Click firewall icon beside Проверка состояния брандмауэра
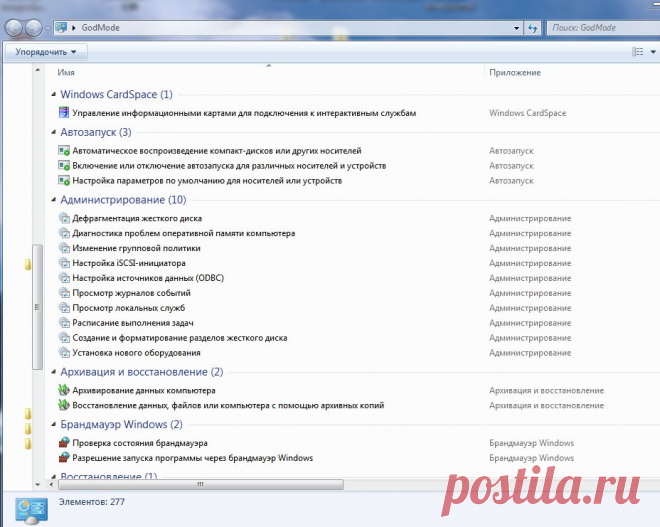Screen dimensions: 660x527 pos(64,442)
